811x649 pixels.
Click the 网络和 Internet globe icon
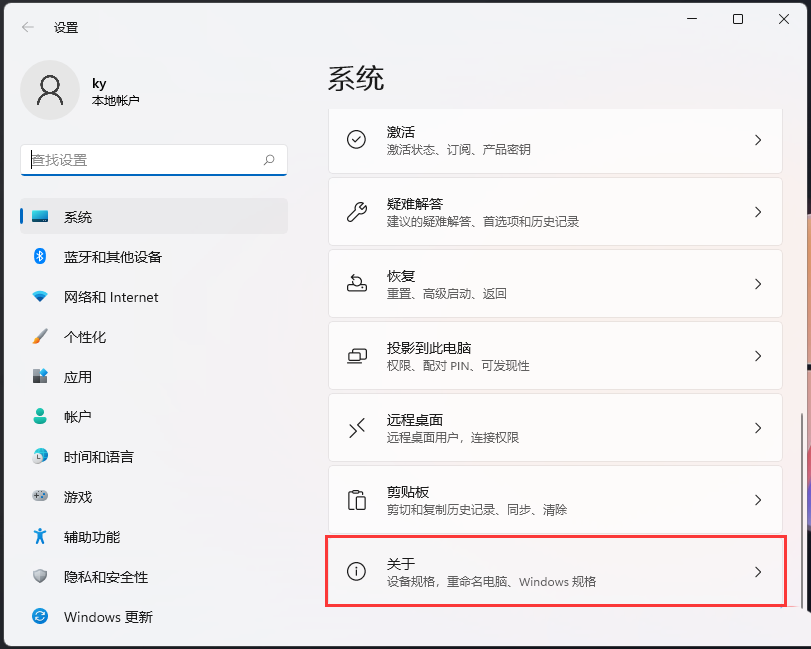pos(38,297)
